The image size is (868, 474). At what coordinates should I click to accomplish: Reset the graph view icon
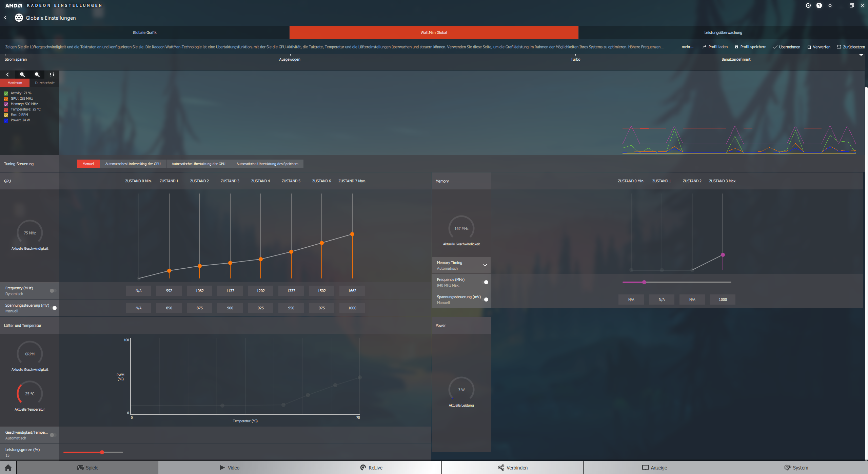tap(52, 75)
